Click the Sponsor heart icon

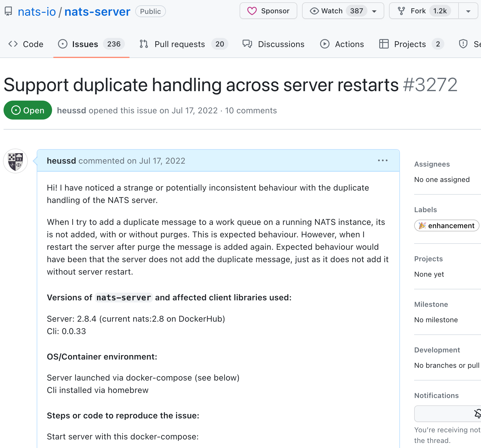tap(252, 11)
